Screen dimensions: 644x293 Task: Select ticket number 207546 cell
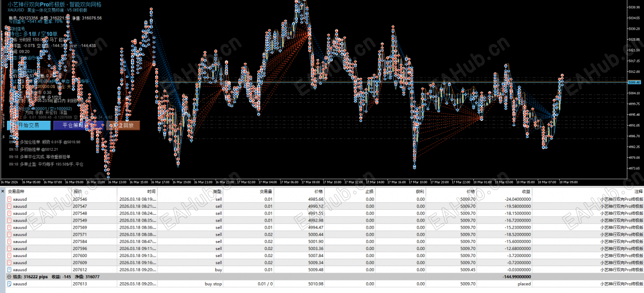coord(80,199)
